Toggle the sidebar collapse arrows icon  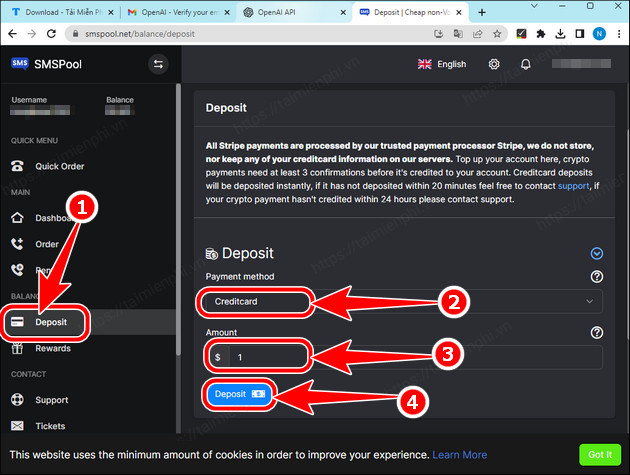point(158,65)
